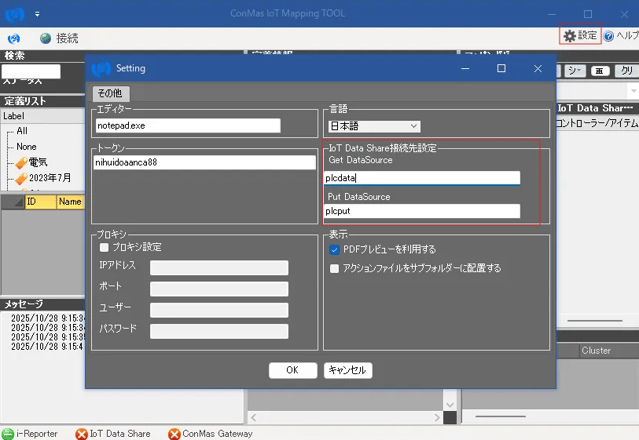The height and width of the screenshot is (440, 639).
Task: Click the 設定 gear icon in toolbar
Action: 570,36
